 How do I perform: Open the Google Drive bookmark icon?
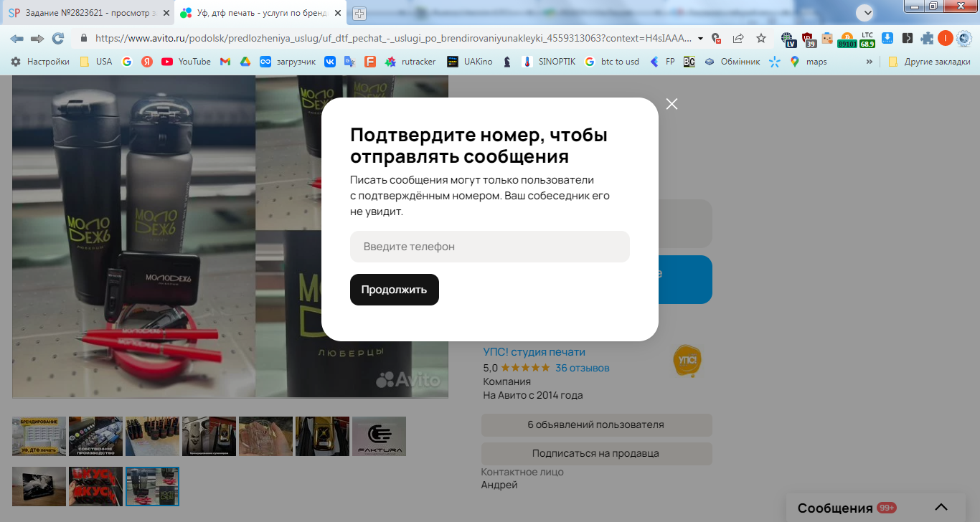click(x=245, y=62)
